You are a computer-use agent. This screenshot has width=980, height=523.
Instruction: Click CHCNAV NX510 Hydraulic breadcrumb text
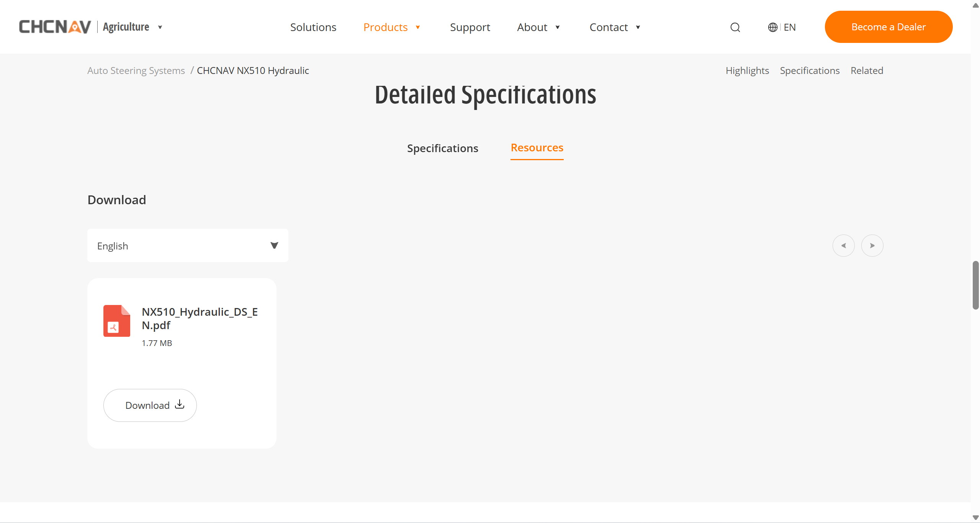[253, 70]
